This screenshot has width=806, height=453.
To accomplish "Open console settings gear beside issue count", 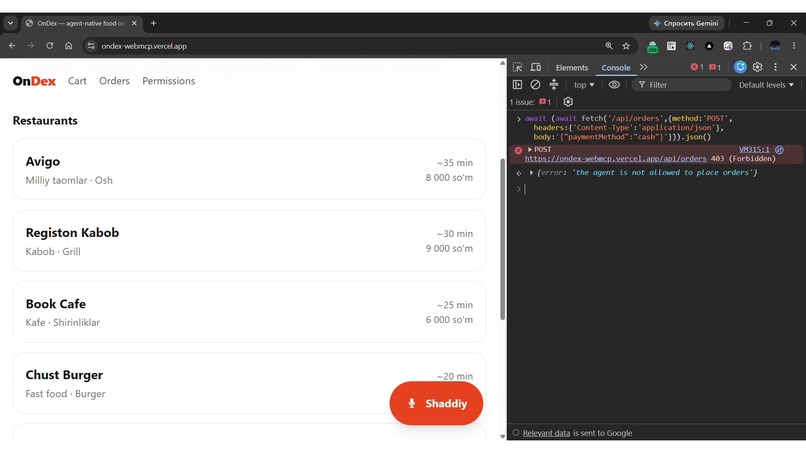I will (568, 102).
